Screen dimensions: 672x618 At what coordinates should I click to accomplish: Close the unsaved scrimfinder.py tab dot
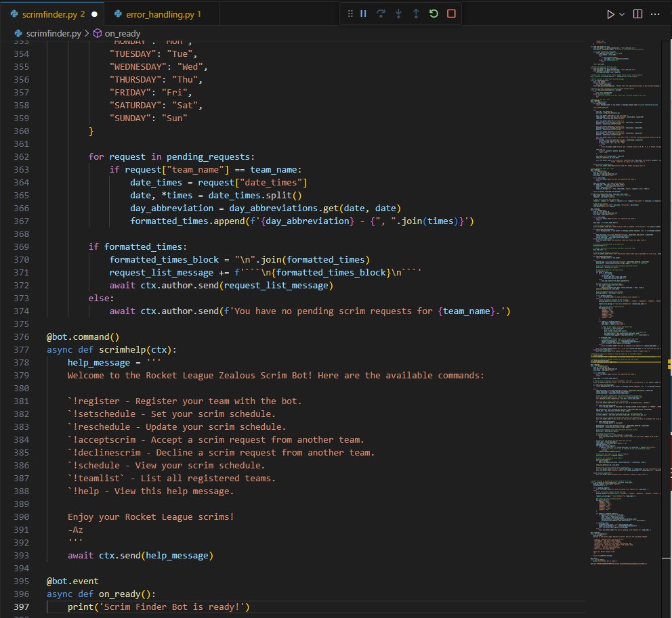point(94,14)
